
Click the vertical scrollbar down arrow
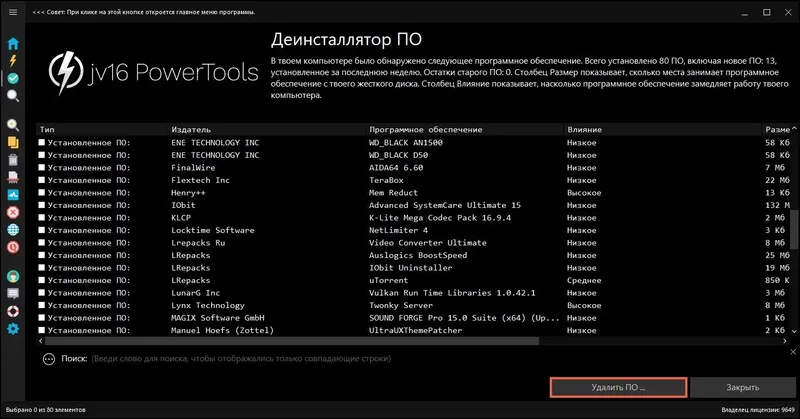pyautogui.click(x=794, y=331)
